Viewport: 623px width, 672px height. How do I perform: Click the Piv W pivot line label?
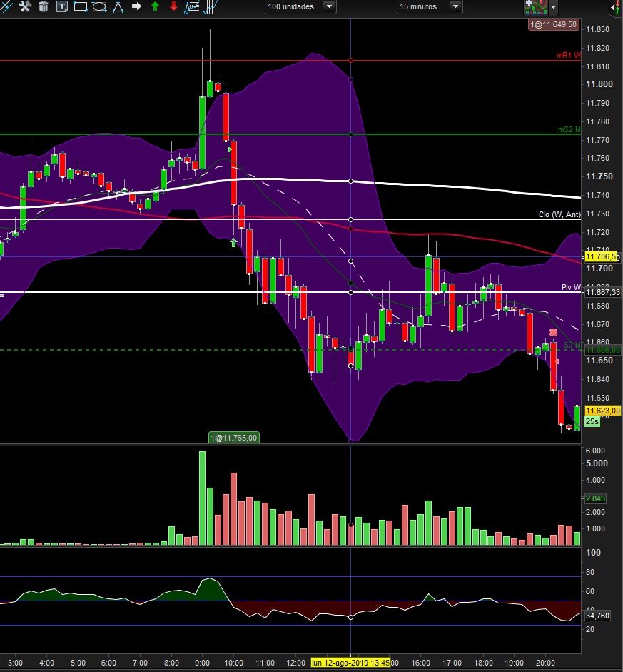coord(571,287)
